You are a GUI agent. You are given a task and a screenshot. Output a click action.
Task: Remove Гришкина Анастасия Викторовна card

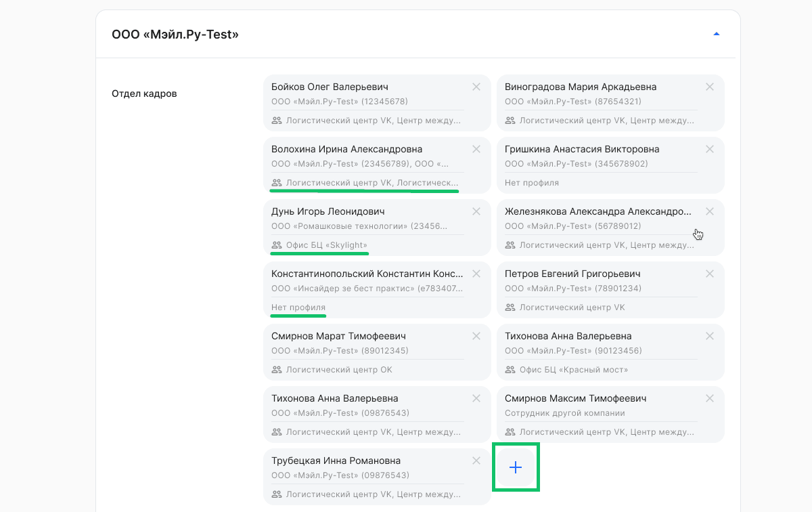point(710,149)
